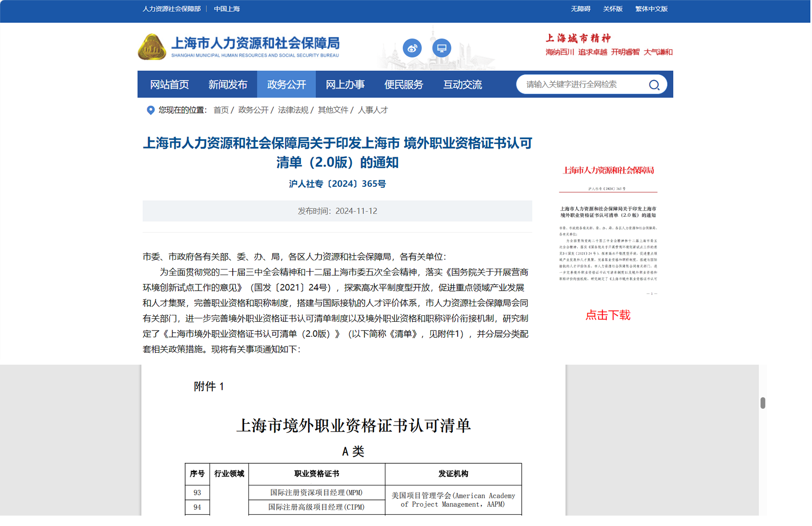Click the attachment viewer scrollbar handle

(x=762, y=403)
